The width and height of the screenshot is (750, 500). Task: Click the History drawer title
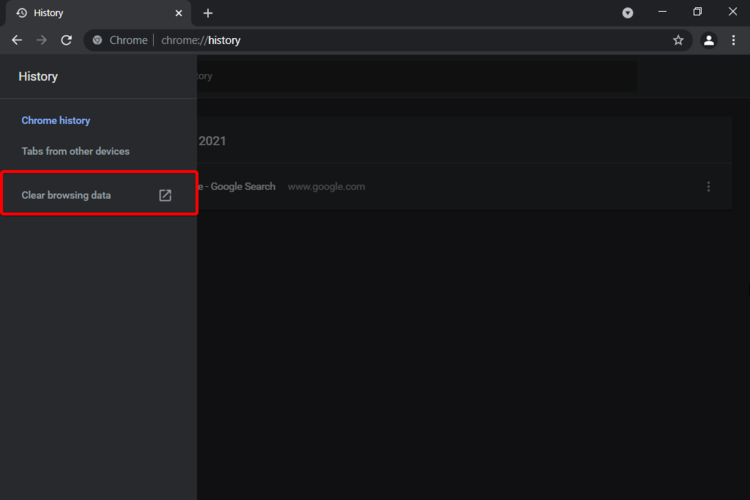point(38,77)
